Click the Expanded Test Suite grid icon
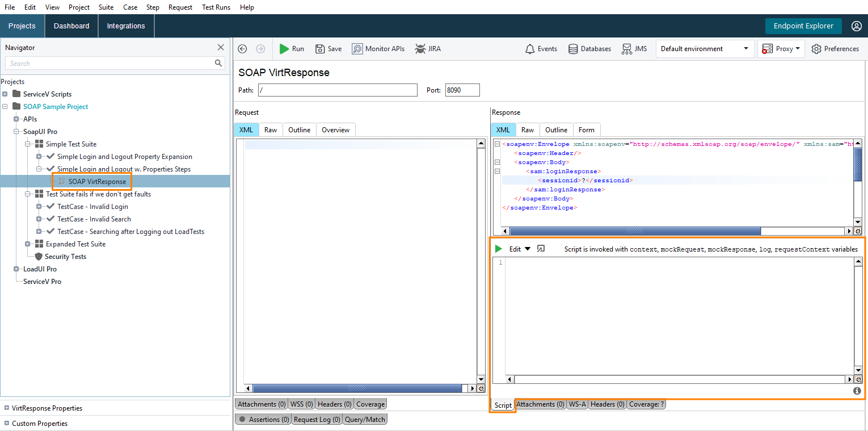Image resolution: width=868 pixels, height=431 pixels. (39, 244)
